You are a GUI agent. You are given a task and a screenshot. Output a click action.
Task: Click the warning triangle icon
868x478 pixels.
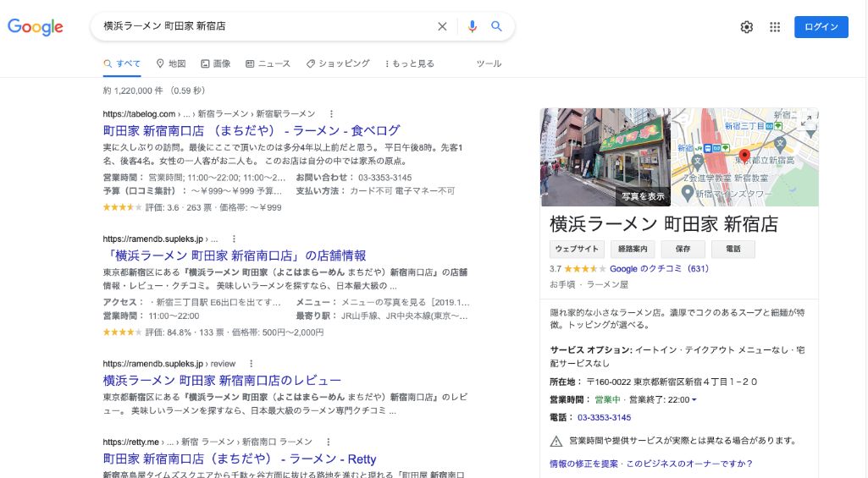pos(556,441)
